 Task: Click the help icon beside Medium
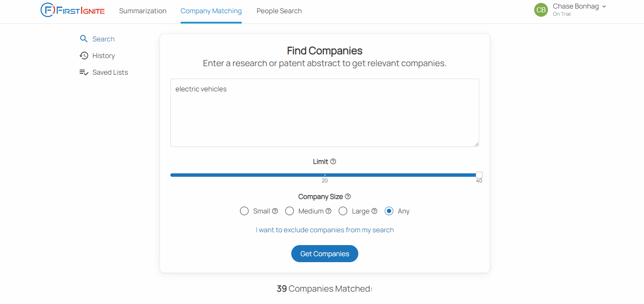coord(328,211)
